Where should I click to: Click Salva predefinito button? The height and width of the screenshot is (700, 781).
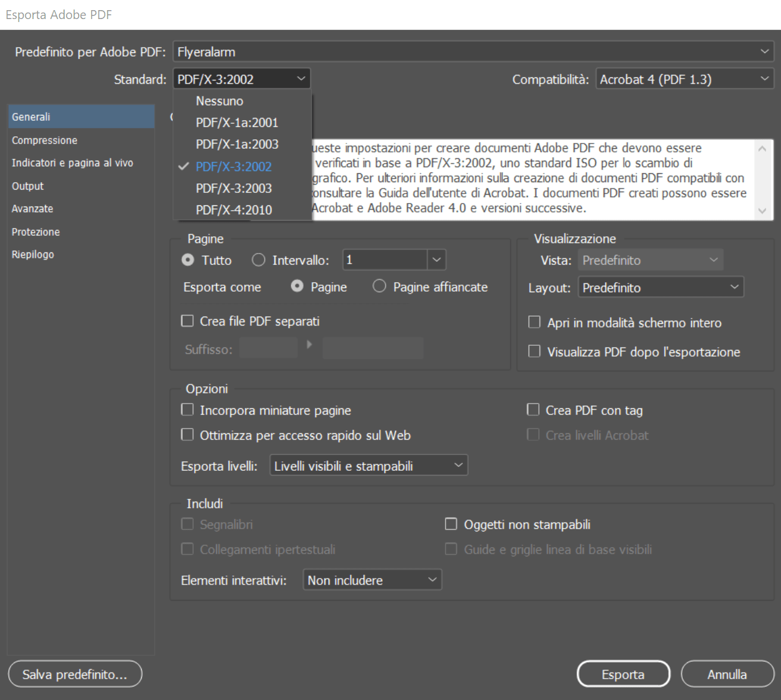(x=75, y=674)
